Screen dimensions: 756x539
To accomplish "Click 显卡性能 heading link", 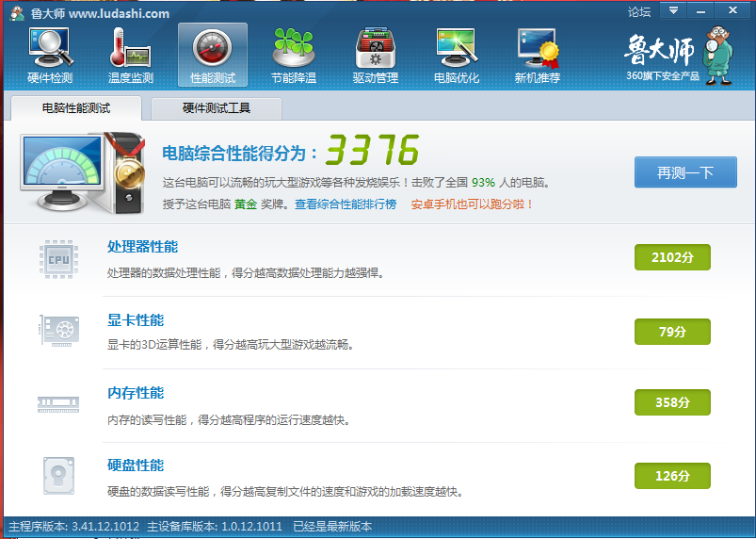I will (136, 320).
